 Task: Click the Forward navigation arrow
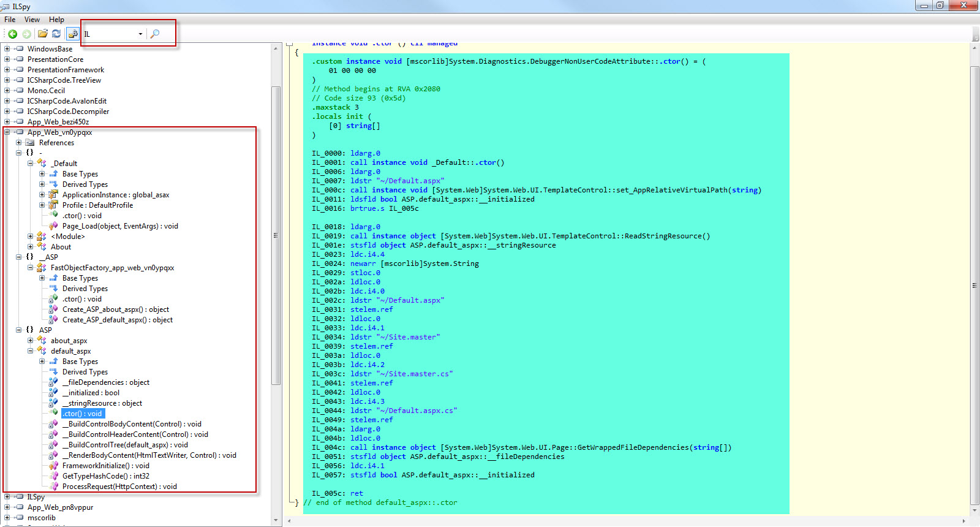pyautogui.click(x=26, y=34)
